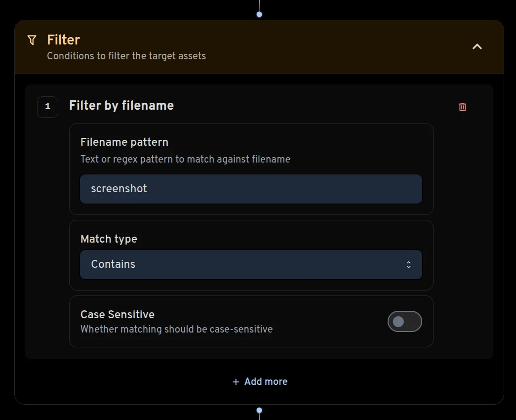Viewport: 516px width, 420px height.
Task: Click the plus icon next to Add more
Action: [235, 381]
